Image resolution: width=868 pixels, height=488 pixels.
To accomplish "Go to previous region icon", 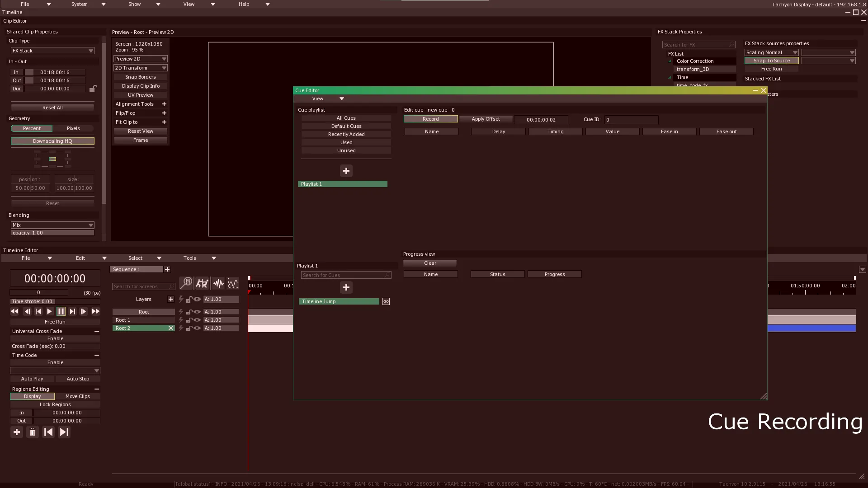I will (48, 432).
